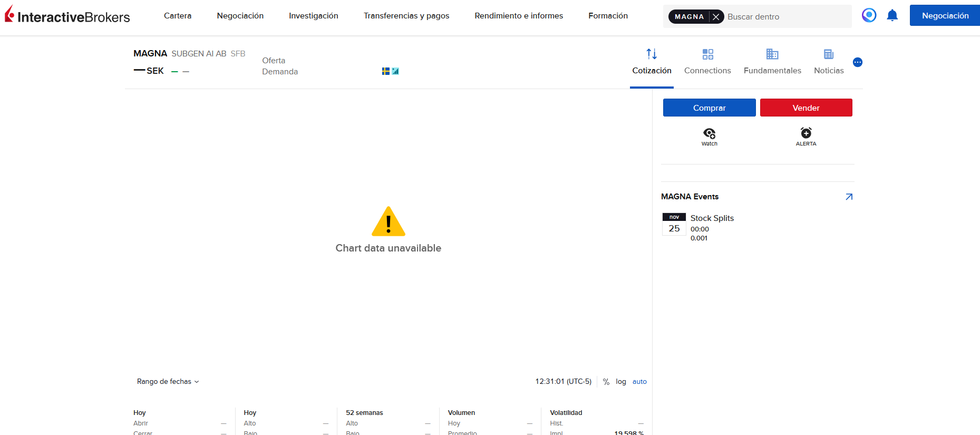The image size is (980, 435).
Task: Click the nov 25 calendar date
Action: click(674, 224)
